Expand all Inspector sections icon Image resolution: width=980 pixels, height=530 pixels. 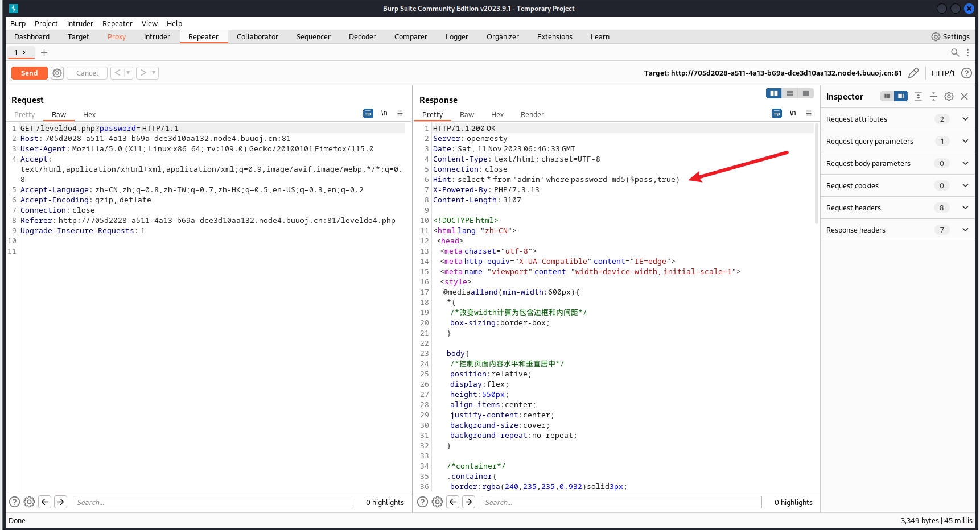click(x=918, y=96)
